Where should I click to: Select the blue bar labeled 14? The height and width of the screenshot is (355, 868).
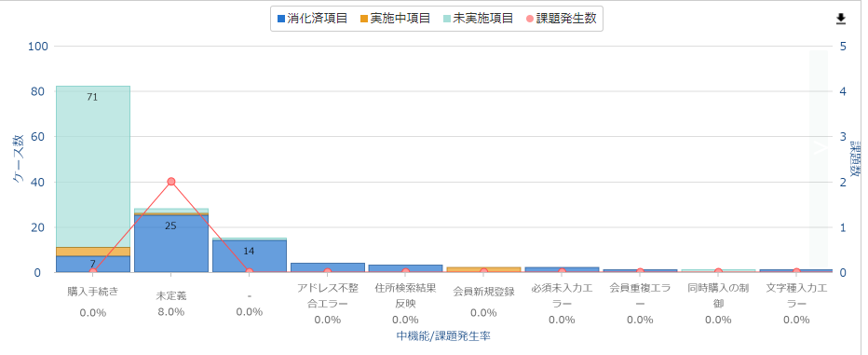[x=249, y=256]
